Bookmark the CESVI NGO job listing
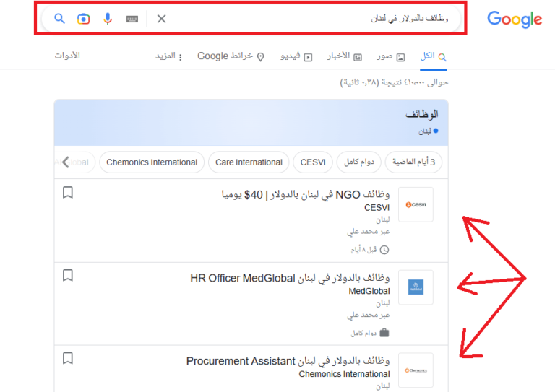The image size is (555, 392). coord(68,193)
